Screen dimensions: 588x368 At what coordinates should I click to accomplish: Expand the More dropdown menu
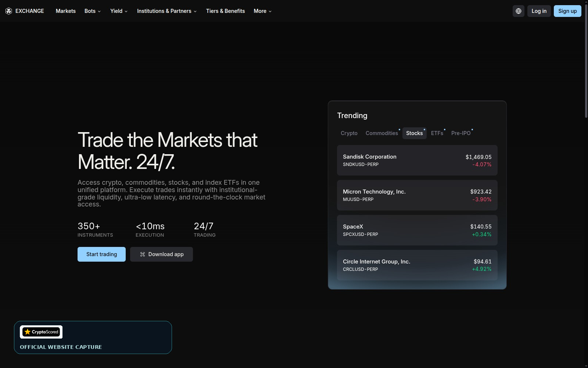click(x=263, y=11)
